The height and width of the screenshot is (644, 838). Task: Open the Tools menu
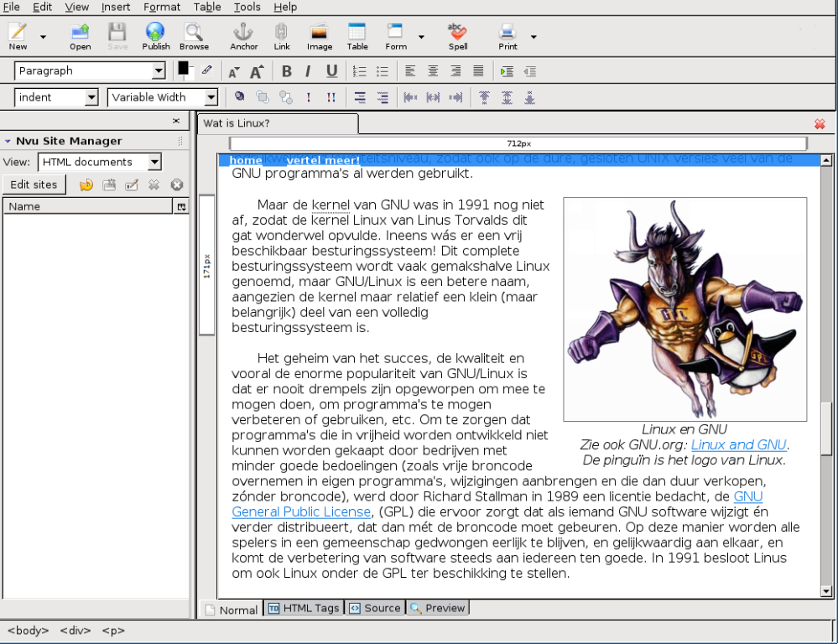247,7
